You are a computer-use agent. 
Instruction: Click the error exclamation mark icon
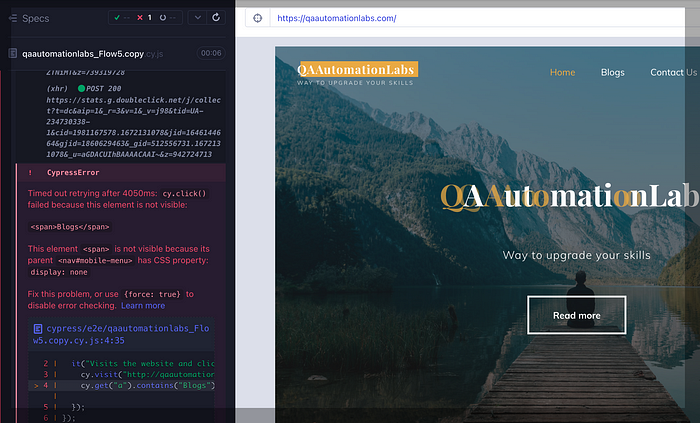click(x=30, y=173)
